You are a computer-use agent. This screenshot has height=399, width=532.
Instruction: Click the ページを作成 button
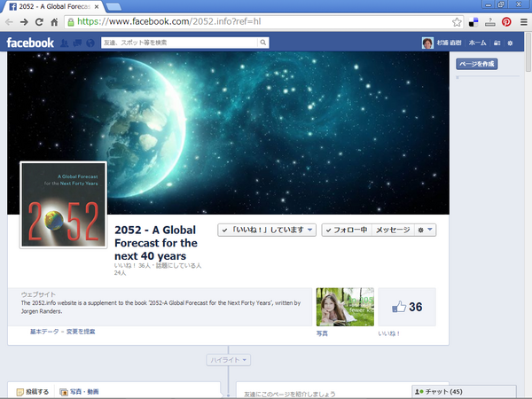click(x=477, y=64)
